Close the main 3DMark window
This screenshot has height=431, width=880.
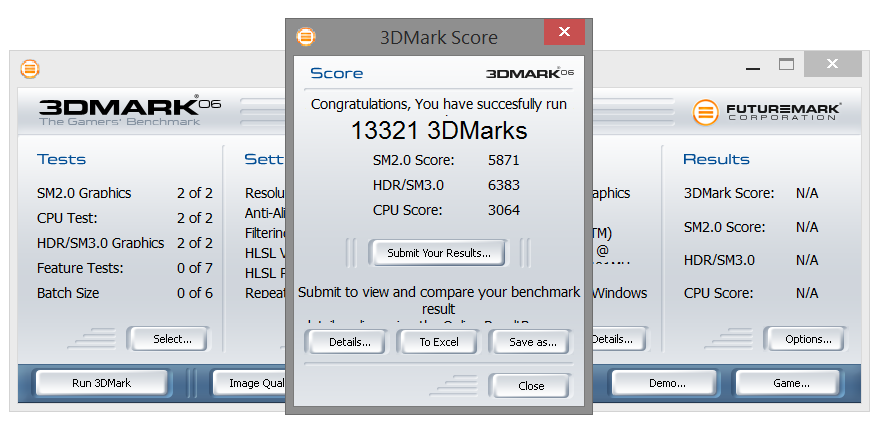click(x=832, y=64)
